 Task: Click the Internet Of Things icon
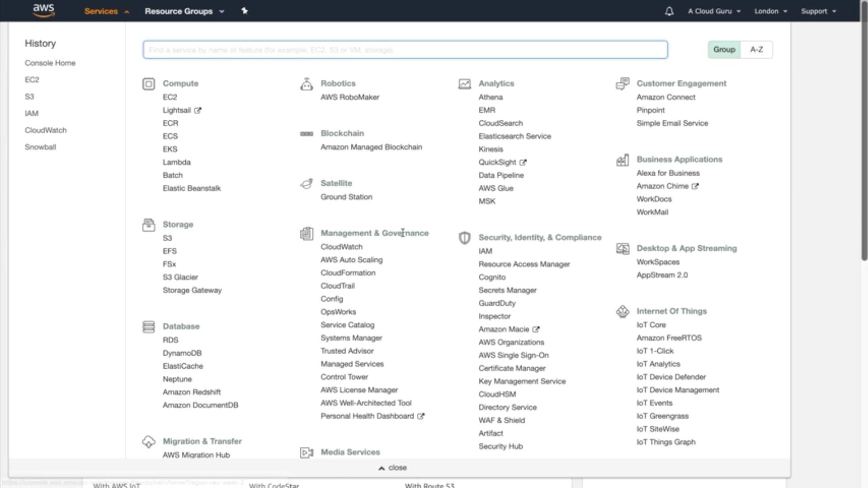point(623,311)
